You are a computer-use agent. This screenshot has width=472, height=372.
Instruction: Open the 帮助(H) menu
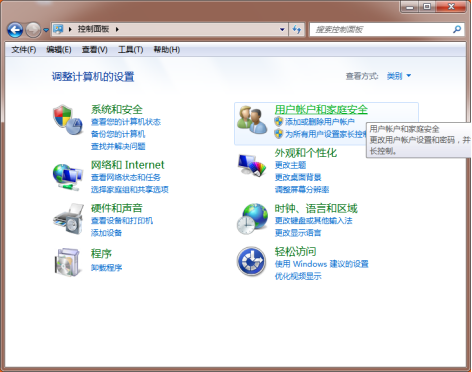[x=167, y=50]
